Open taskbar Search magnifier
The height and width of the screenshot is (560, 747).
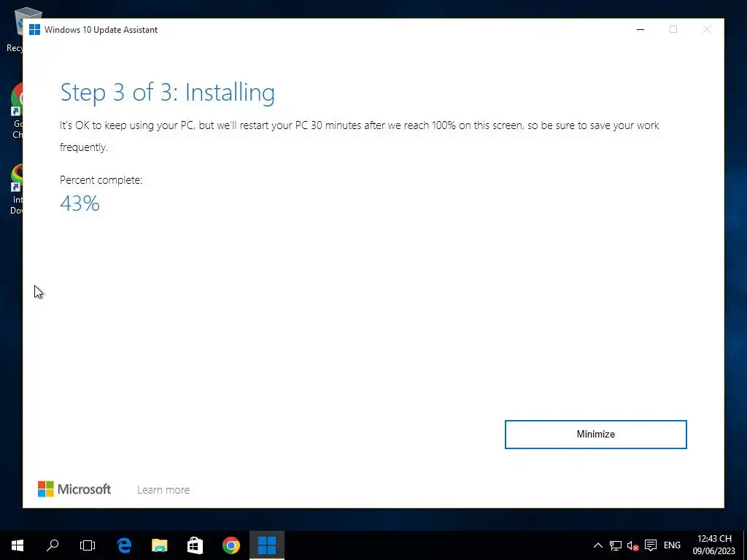pyautogui.click(x=53, y=545)
